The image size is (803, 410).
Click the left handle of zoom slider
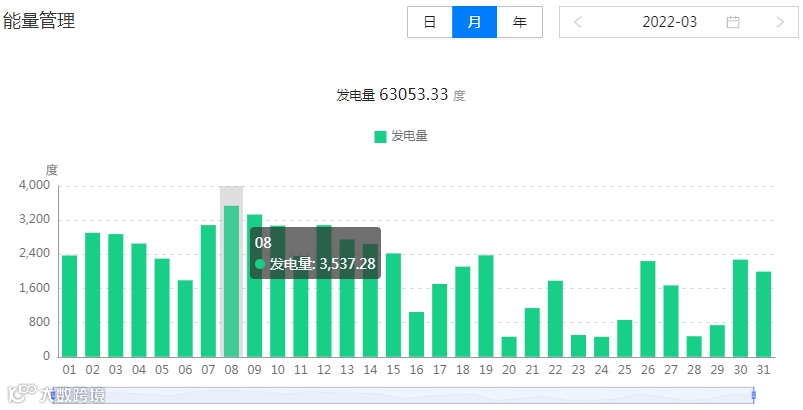(53, 395)
